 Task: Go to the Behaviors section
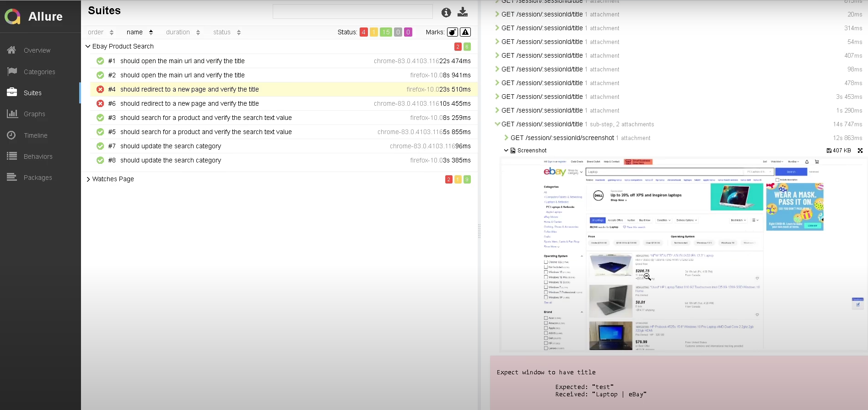click(38, 156)
